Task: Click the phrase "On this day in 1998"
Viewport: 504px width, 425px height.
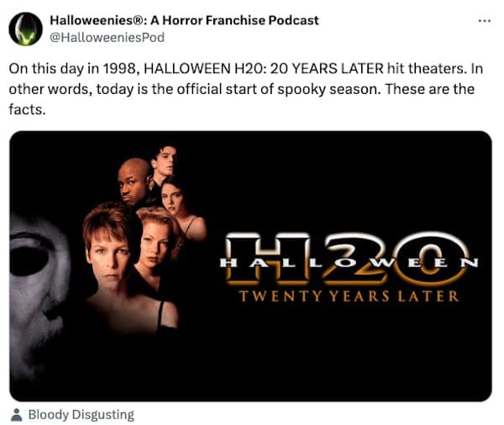Action: 73,69
